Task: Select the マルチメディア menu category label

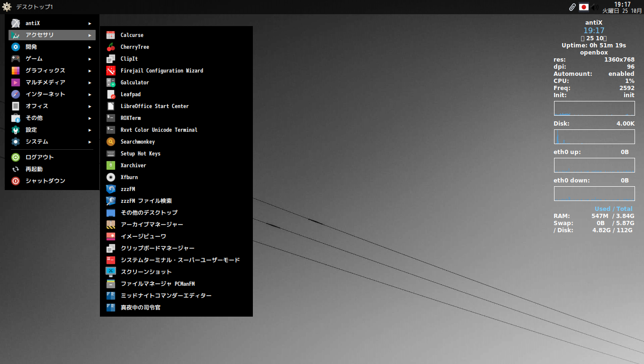Action: point(45,82)
